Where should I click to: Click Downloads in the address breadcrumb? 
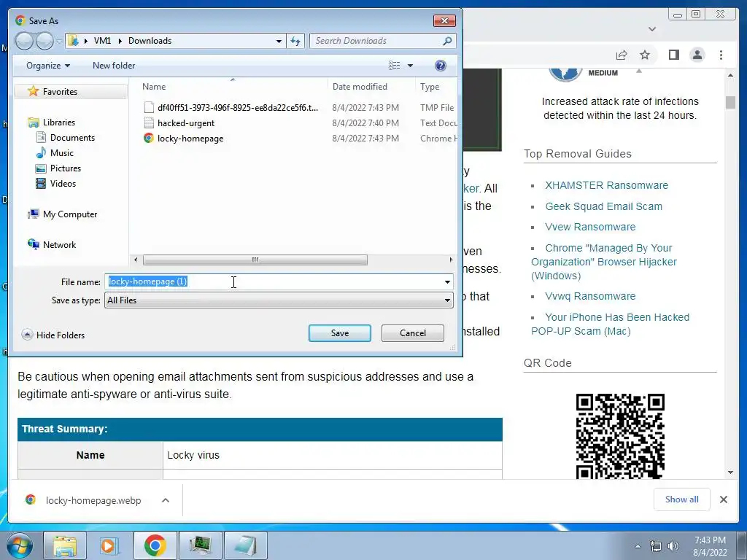[x=150, y=41]
